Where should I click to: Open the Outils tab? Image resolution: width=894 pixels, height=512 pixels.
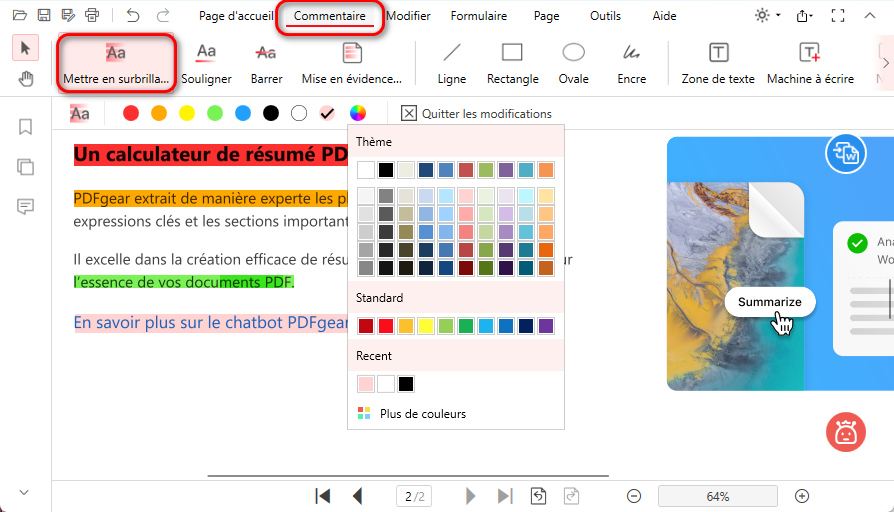[606, 16]
